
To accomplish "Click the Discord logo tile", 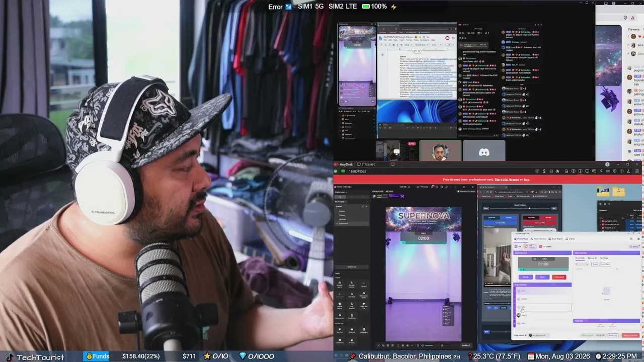I will click(x=484, y=151).
